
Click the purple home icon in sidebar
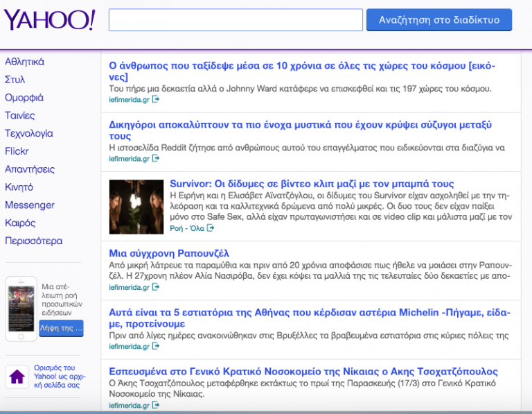[x=17, y=377]
